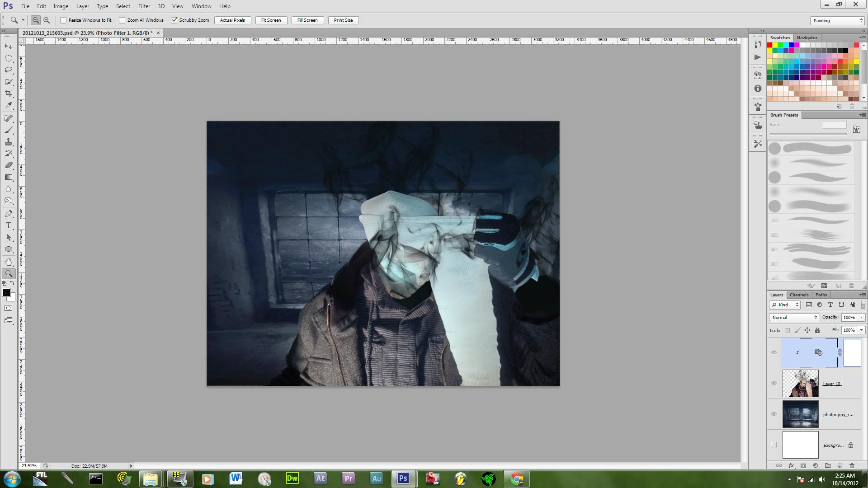Viewport: 868px width, 488px height.
Task: Enable Resize Windows to Fit checkbox
Action: [x=63, y=20]
